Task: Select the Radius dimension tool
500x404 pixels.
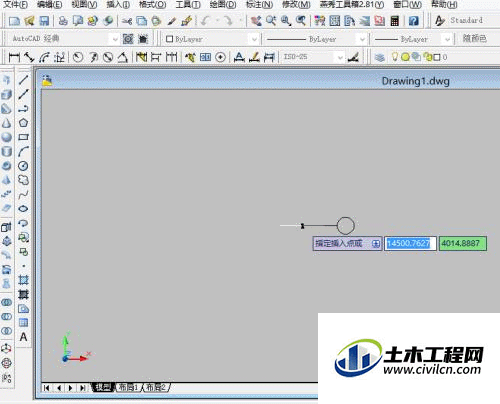Action: [78, 57]
